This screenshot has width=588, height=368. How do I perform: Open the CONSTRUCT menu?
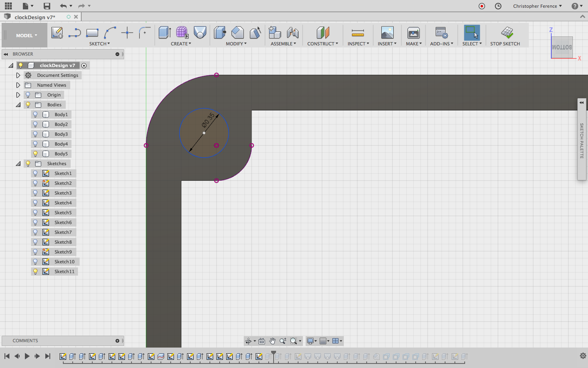pos(322,44)
